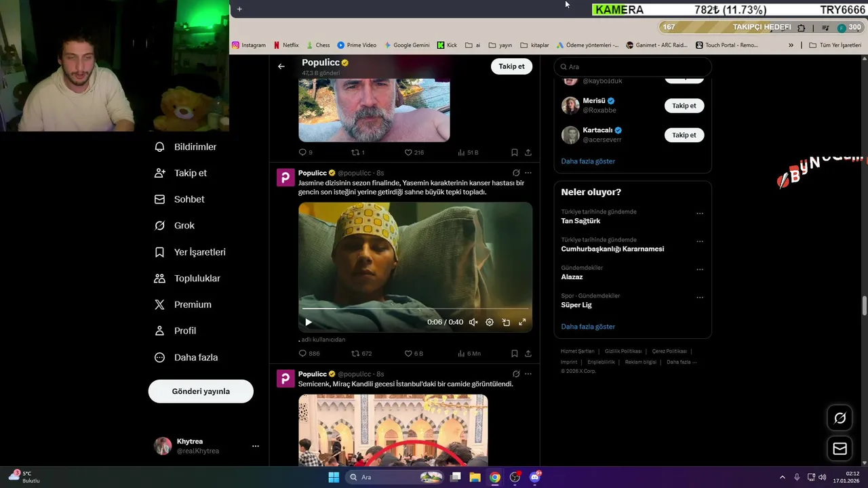Viewport: 868px width, 488px height.
Task: Open video settings gear in player
Action: (490, 323)
